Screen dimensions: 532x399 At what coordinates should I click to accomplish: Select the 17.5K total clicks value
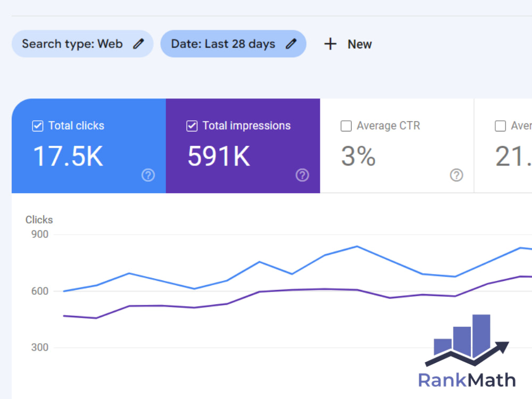tap(68, 156)
